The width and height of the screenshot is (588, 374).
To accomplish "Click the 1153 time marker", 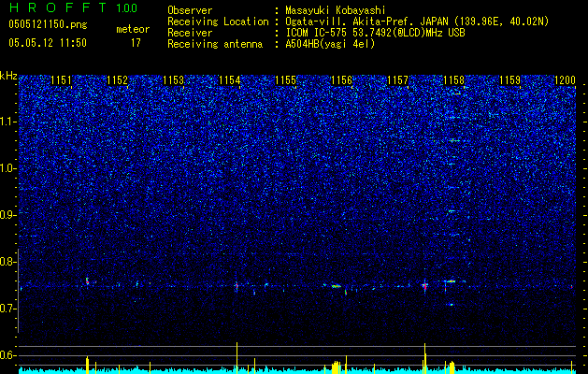I will pyautogui.click(x=173, y=80).
